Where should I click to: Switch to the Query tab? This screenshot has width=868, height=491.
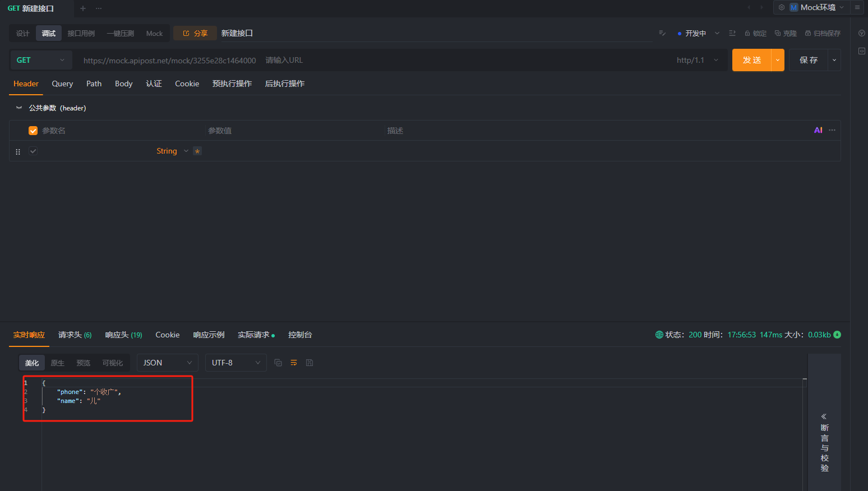tap(62, 84)
